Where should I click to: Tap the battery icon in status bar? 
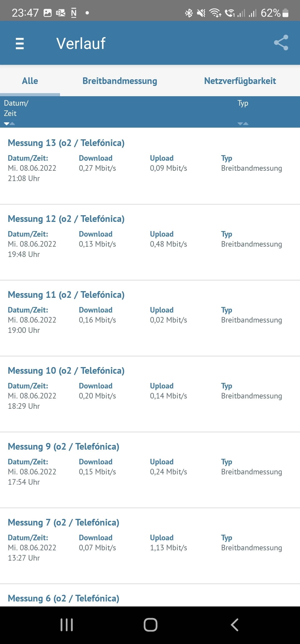point(285,13)
